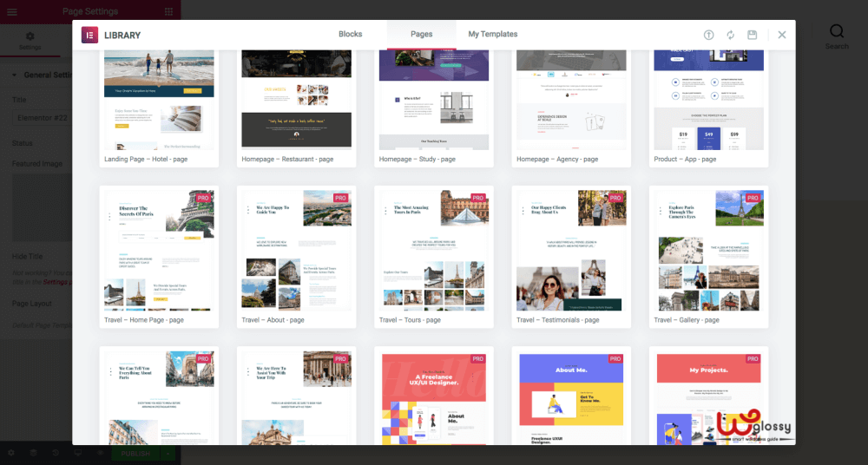This screenshot has width=868, height=465.
Task: Click the import template upload icon
Action: click(708, 35)
